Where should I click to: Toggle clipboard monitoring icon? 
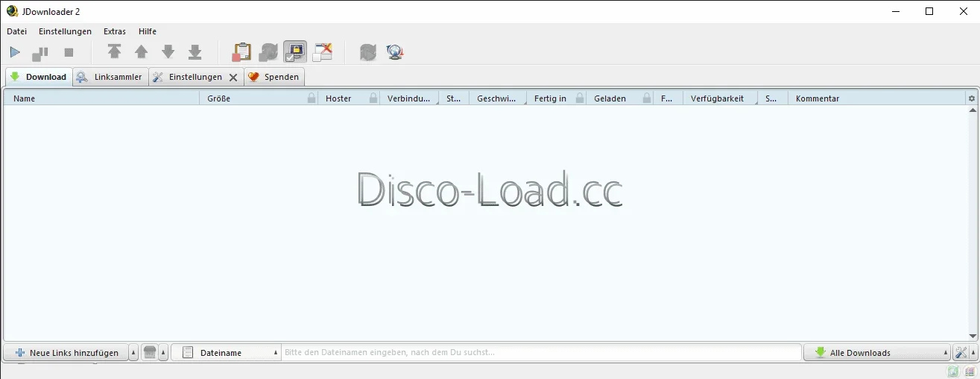click(x=241, y=52)
